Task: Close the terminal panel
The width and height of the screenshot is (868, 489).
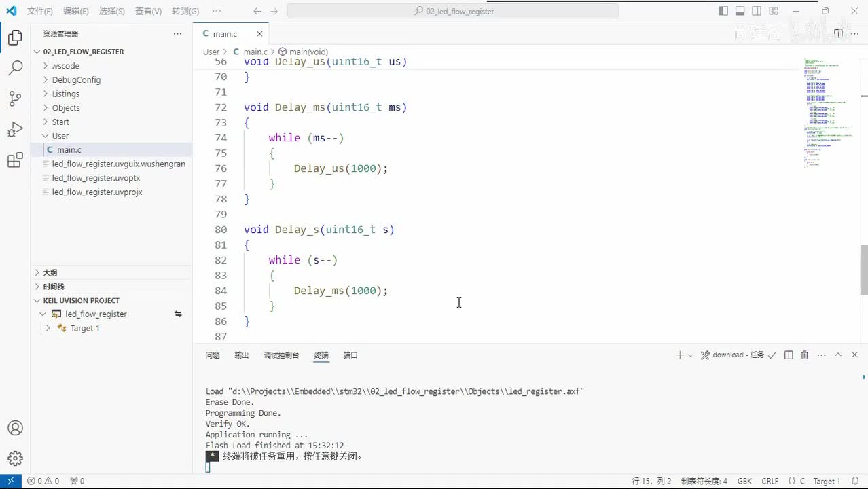Action: [x=855, y=355]
